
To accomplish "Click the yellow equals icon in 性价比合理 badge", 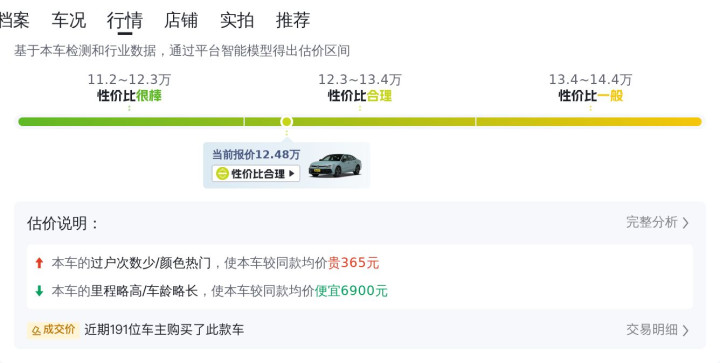I will (222, 173).
